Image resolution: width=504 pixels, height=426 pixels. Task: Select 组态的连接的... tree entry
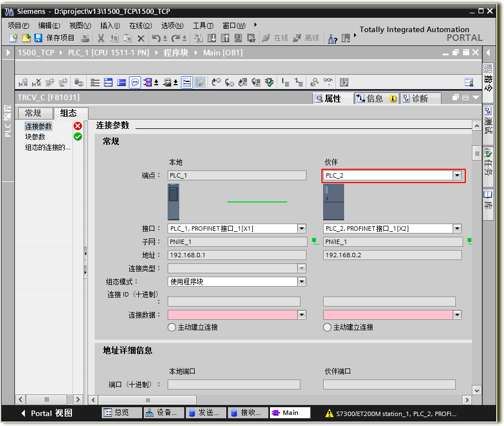click(x=47, y=148)
